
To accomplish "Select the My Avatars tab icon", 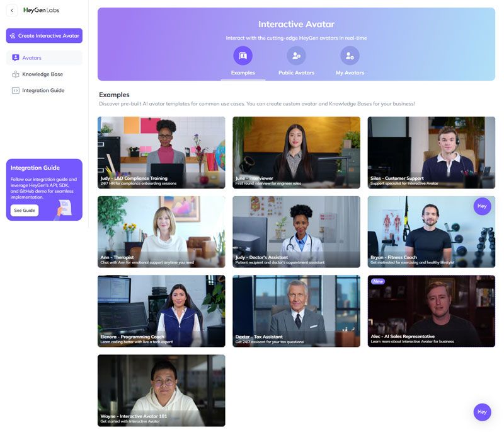I will (x=350, y=55).
